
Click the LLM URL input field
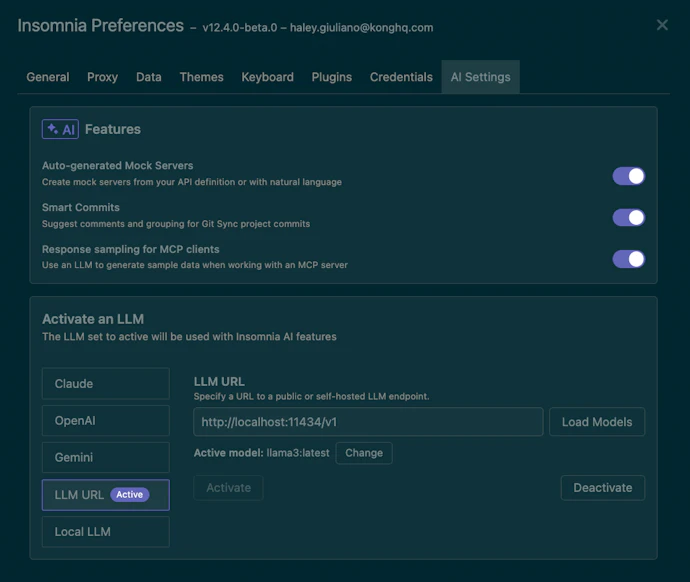(368, 422)
